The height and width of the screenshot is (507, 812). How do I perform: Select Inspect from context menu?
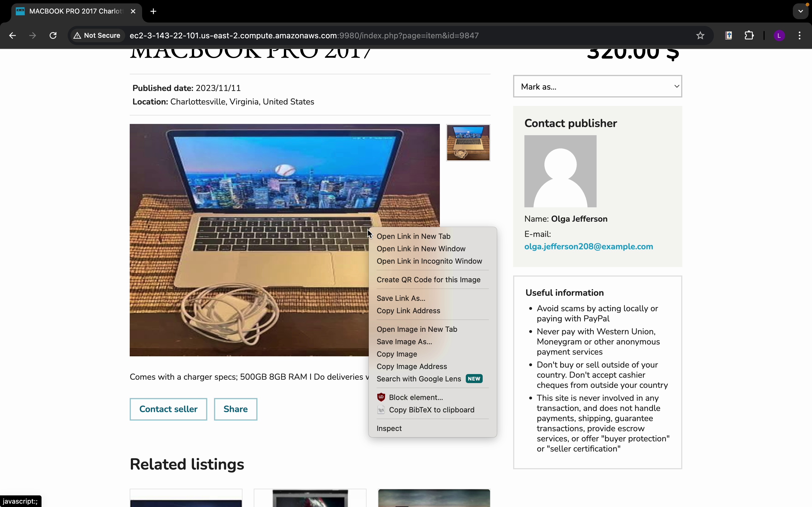pyautogui.click(x=389, y=428)
